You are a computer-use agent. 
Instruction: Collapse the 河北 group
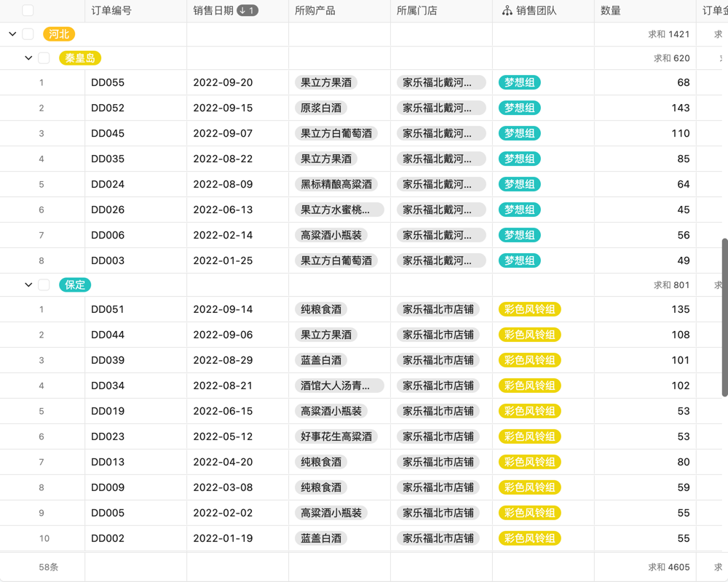pos(12,33)
